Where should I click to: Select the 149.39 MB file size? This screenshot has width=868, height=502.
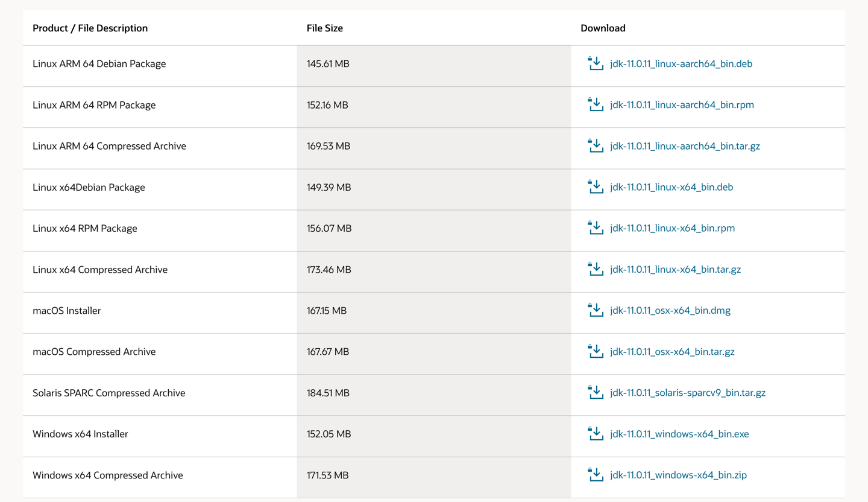(x=329, y=187)
